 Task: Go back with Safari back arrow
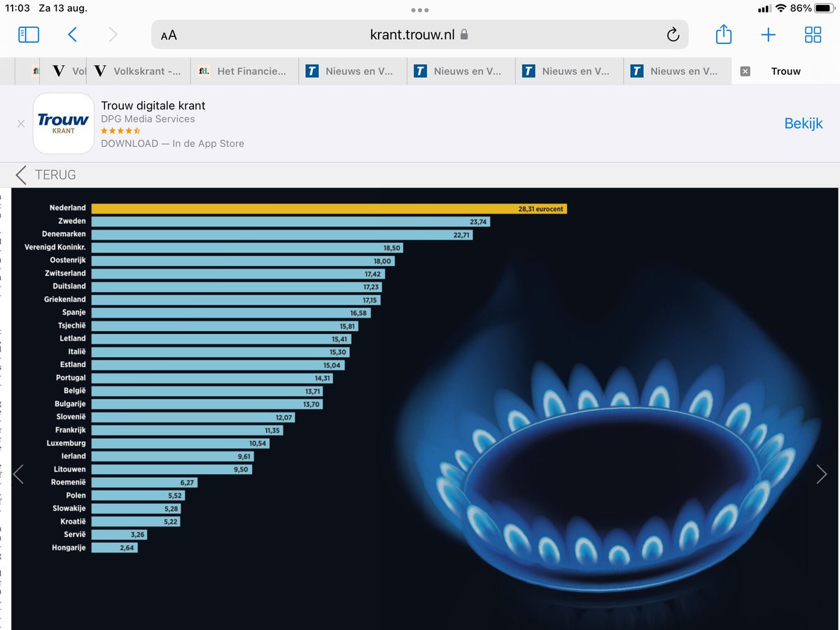click(72, 34)
